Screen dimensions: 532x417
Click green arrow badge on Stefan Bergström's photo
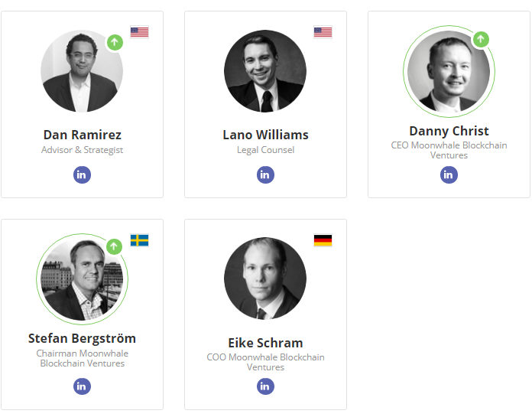[114, 246]
